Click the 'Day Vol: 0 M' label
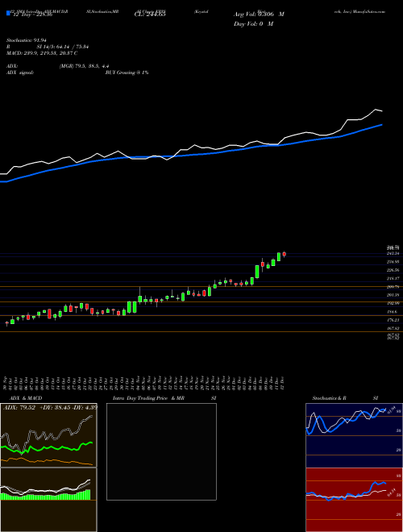The height and width of the screenshot is (532, 403). click(x=253, y=24)
